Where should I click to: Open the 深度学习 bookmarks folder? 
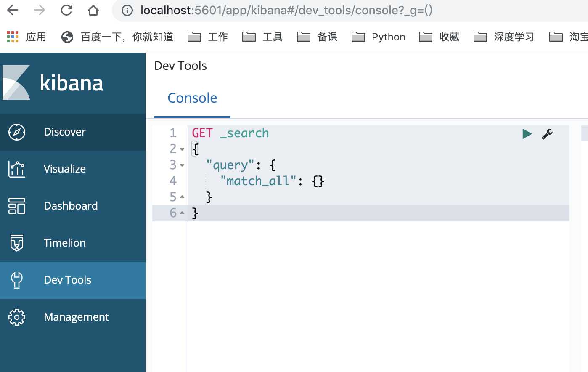504,37
